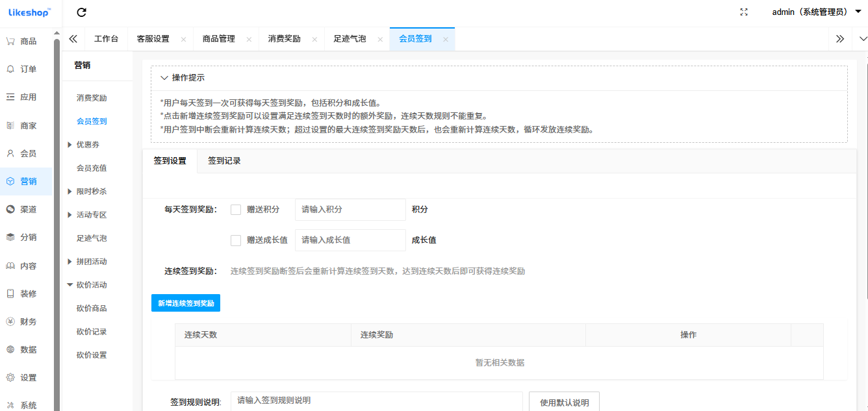Collapse the 砍价活动 menu group
Image resolution: width=868 pixels, height=411 pixels.
click(x=90, y=284)
